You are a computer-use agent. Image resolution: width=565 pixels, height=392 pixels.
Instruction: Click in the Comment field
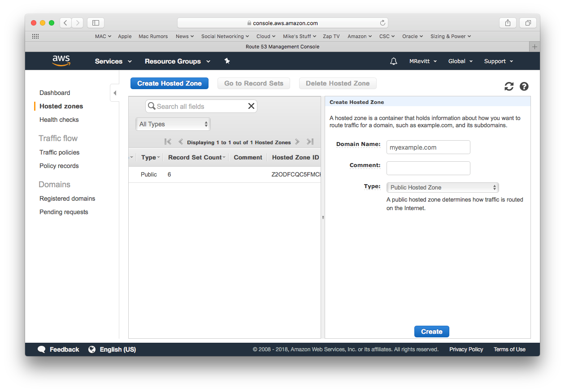[428, 168]
